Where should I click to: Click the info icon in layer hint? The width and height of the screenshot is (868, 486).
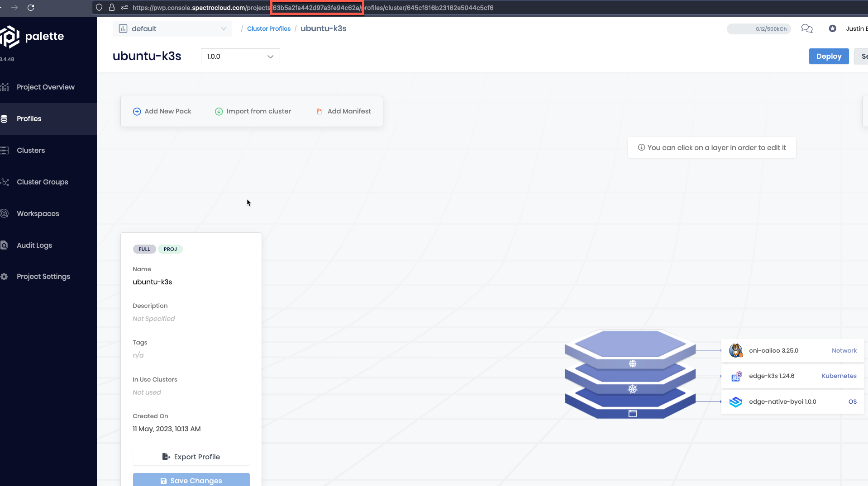(x=641, y=147)
